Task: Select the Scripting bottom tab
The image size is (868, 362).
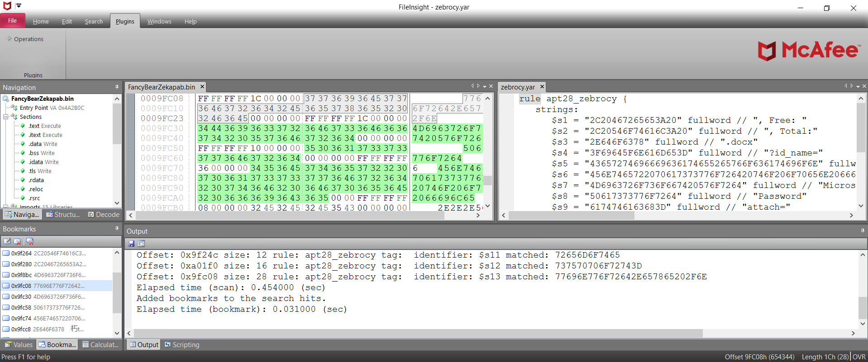Action: pos(182,344)
